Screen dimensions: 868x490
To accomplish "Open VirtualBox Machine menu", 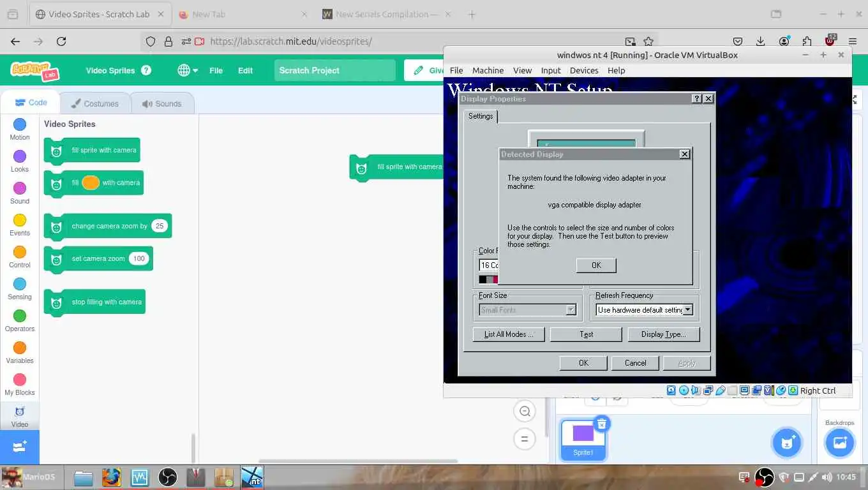I will [x=488, y=70].
